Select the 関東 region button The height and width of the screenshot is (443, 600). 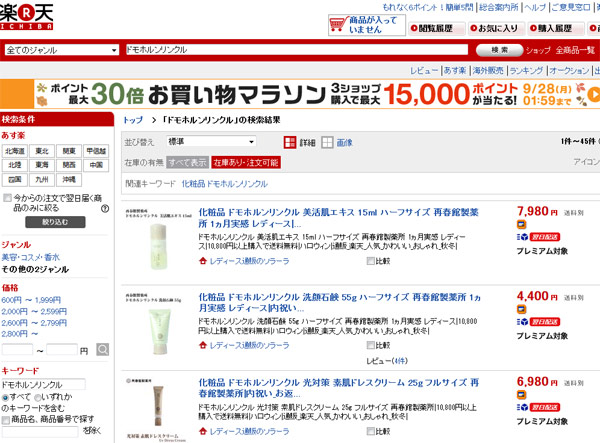69,151
